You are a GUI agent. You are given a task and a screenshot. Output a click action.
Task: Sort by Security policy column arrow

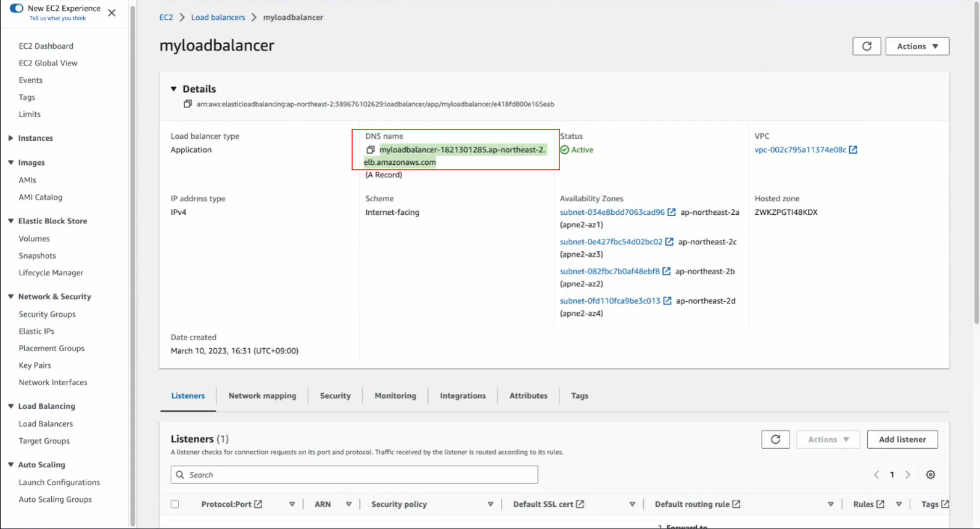click(x=490, y=504)
